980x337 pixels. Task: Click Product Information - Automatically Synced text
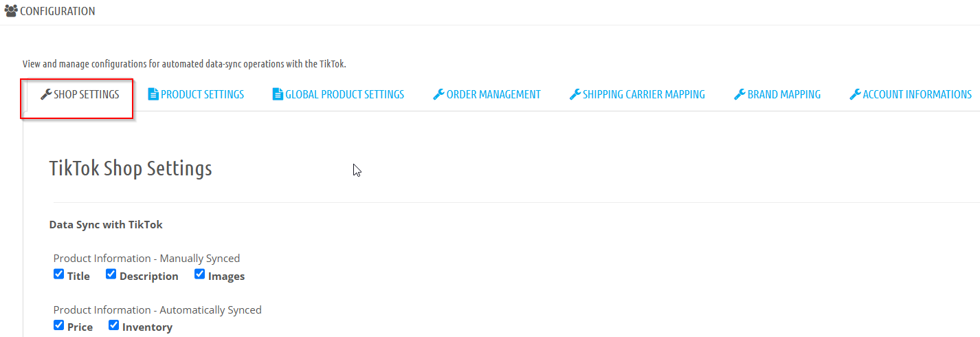pos(157,310)
